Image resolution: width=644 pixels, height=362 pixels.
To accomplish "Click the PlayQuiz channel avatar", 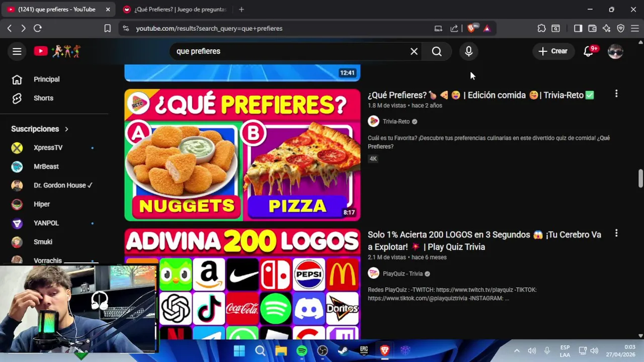I will point(373,274).
